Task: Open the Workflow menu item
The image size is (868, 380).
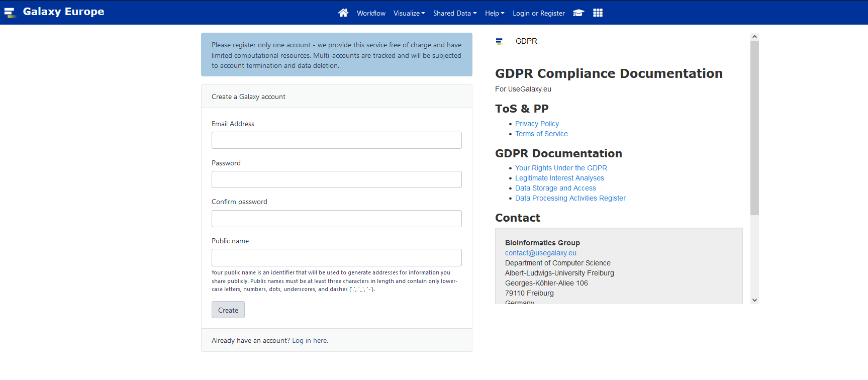Action: pos(371,13)
